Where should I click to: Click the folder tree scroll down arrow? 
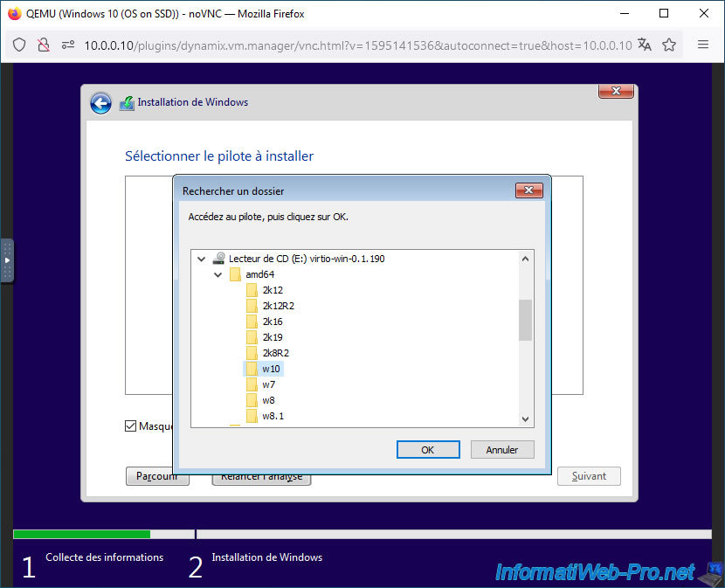coord(525,419)
